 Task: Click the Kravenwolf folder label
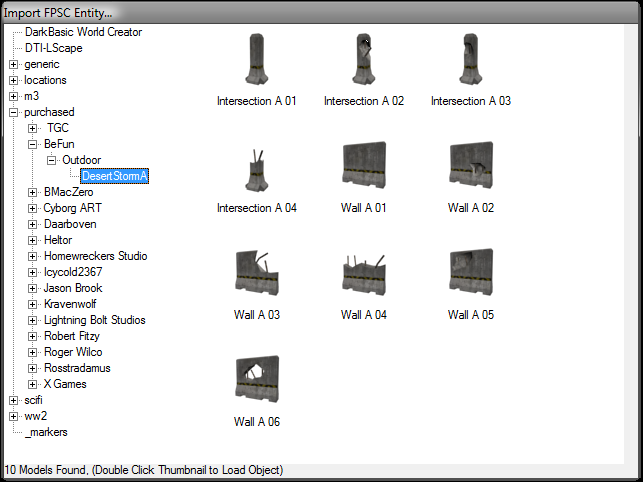[x=70, y=304]
